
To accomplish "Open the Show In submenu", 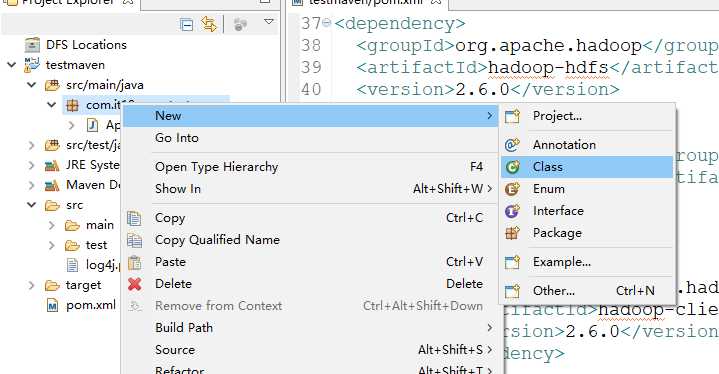I will coord(310,189).
